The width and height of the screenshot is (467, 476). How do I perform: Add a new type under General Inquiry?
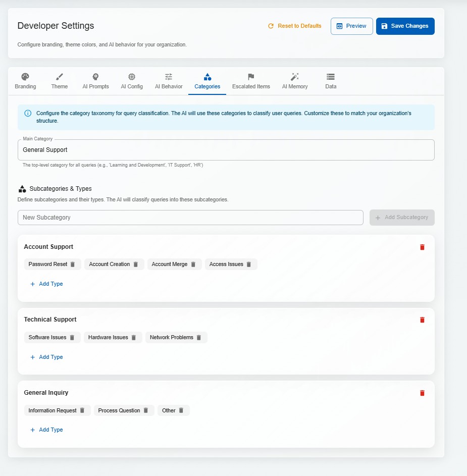tap(46, 430)
